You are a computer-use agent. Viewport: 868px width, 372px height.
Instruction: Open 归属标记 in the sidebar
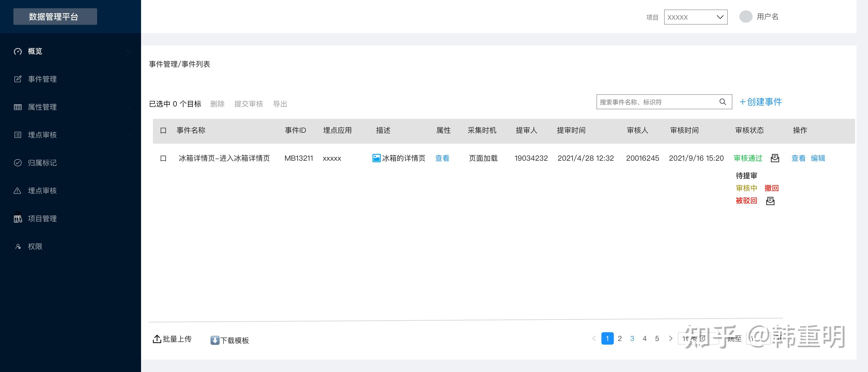coord(42,163)
